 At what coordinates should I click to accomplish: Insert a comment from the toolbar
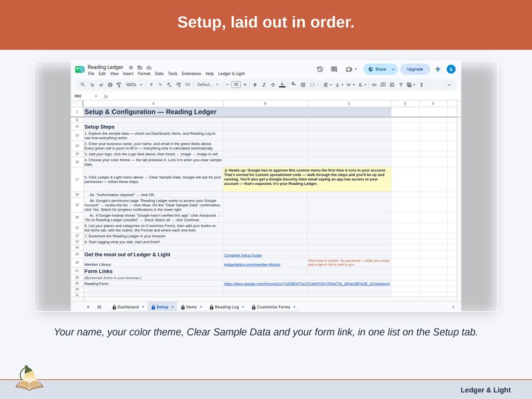click(x=383, y=85)
